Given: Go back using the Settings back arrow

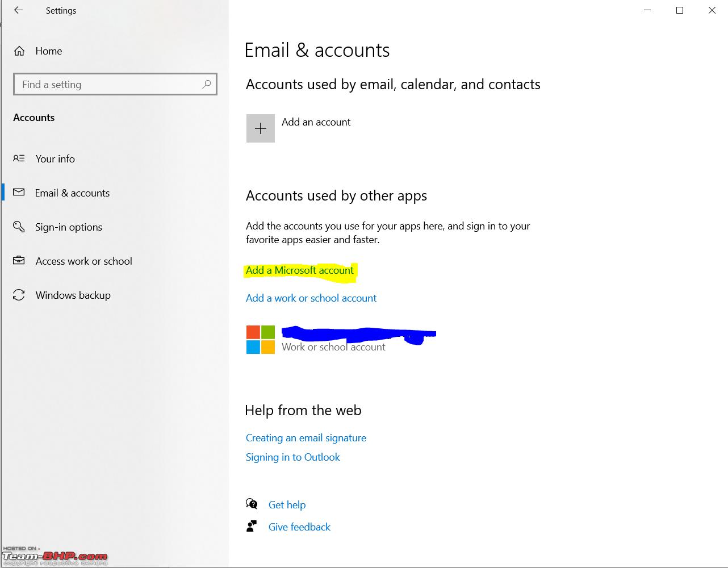Looking at the screenshot, I should coord(19,10).
